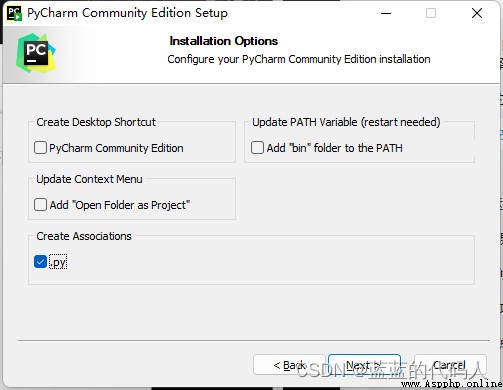Viewport: 503px width, 390px height.
Task: Minimize the PyCharm Setup window
Action: (x=386, y=13)
